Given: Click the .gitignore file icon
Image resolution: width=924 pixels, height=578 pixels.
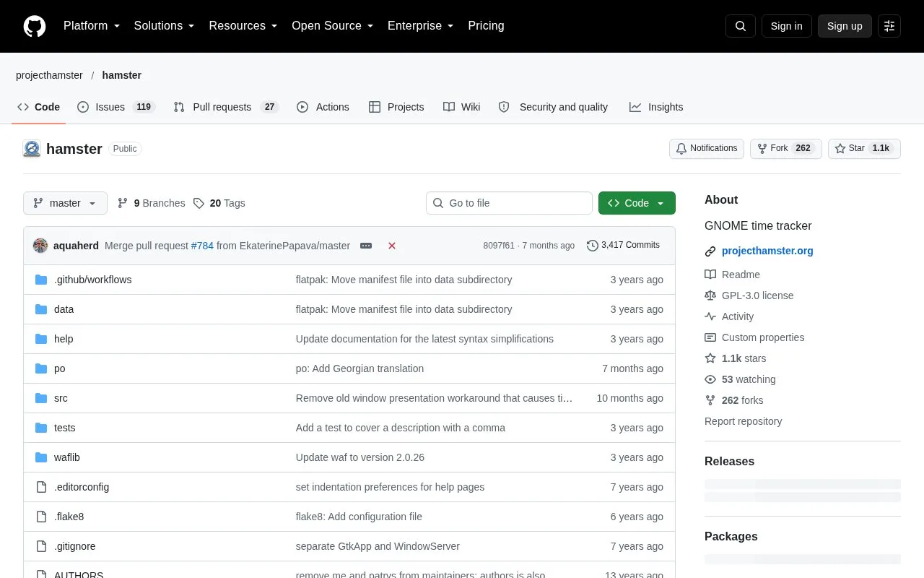Looking at the screenshot, I should point(41,546).
